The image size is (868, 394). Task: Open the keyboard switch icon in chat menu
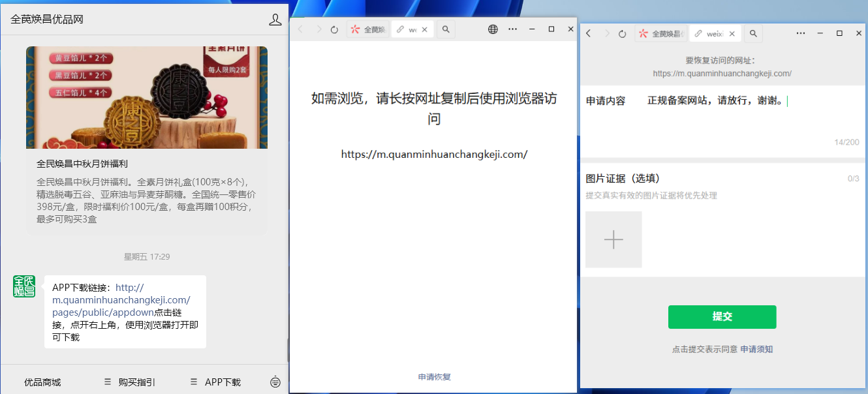click(x=275, y=382)
